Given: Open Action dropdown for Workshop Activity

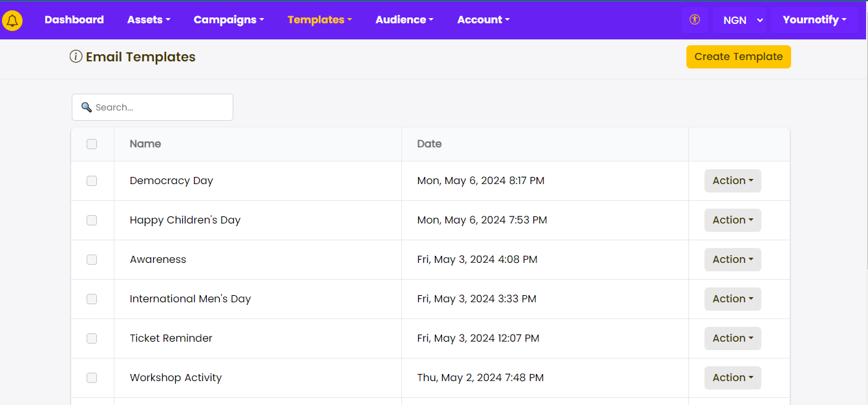Looking at the screenshot, I should coord(732,378).
